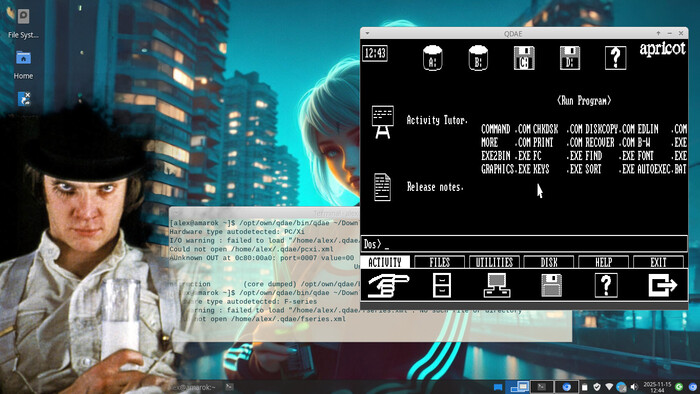
Task: Select EXE2BIN .EXE in program list
Action: [506, 156]
